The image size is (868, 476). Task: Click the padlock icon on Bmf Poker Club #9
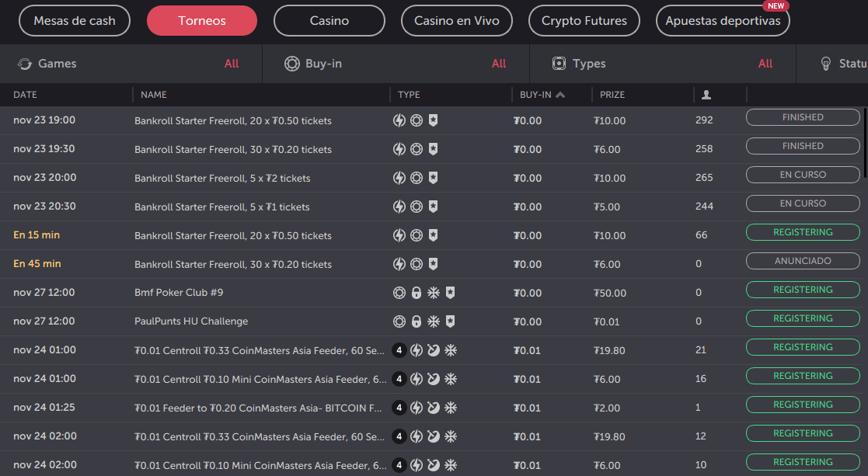417,293
